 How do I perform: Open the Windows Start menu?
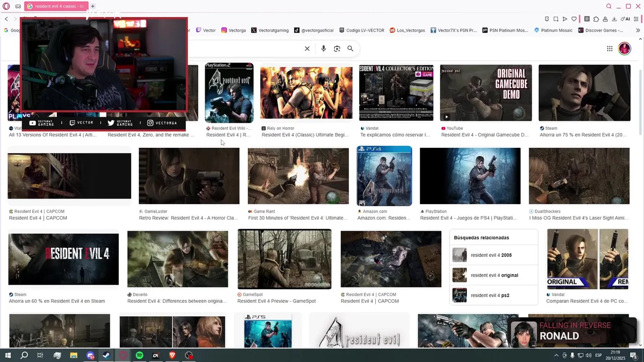click(8, 355)
